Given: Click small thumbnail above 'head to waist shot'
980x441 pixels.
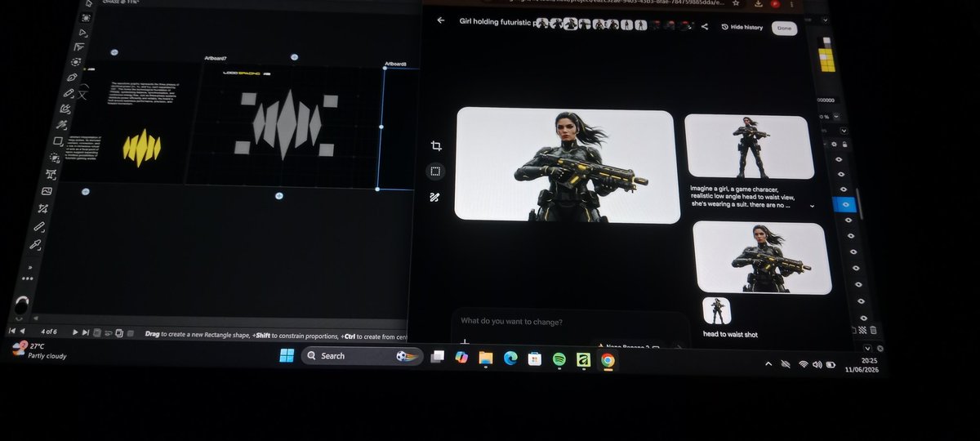Looking at the screenshot, I should pos(717,310).
